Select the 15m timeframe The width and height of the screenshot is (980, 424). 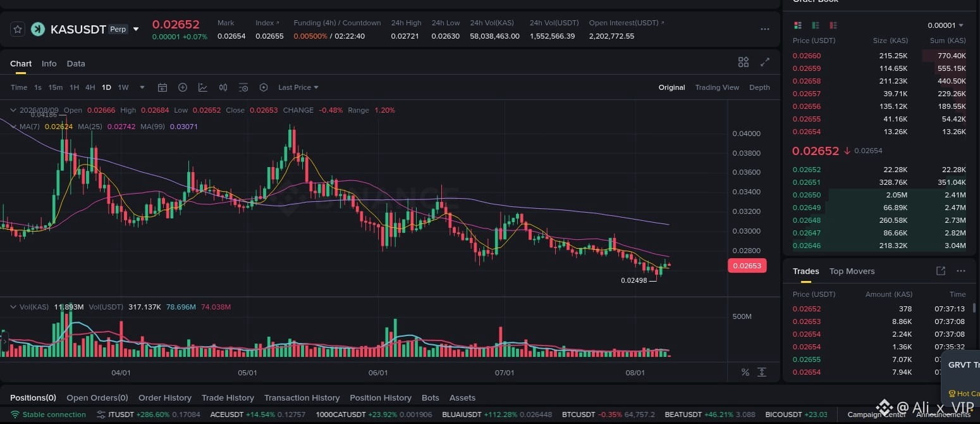[x=56, y=87]
